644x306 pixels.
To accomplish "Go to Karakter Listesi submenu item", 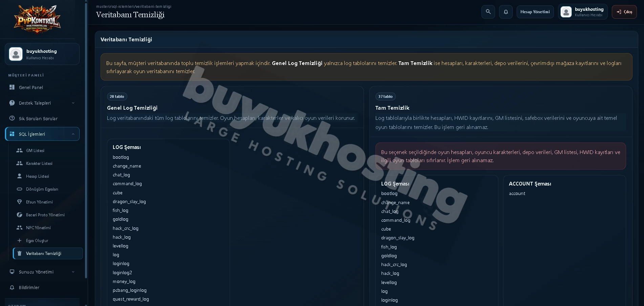I will coord(48,163).
